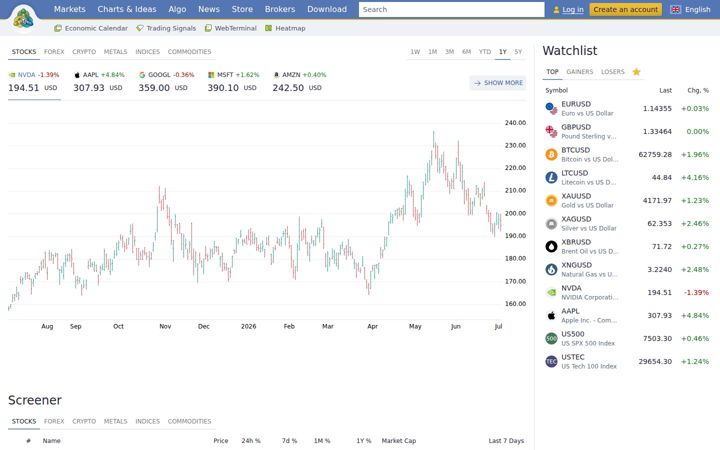Switch chart to the CRYPTO tab

[x=84, y=52]
